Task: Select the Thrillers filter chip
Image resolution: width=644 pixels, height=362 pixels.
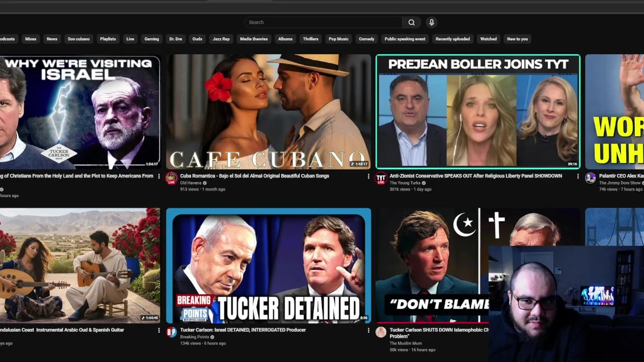Action: pyautogui.click(x=310, y=39)
